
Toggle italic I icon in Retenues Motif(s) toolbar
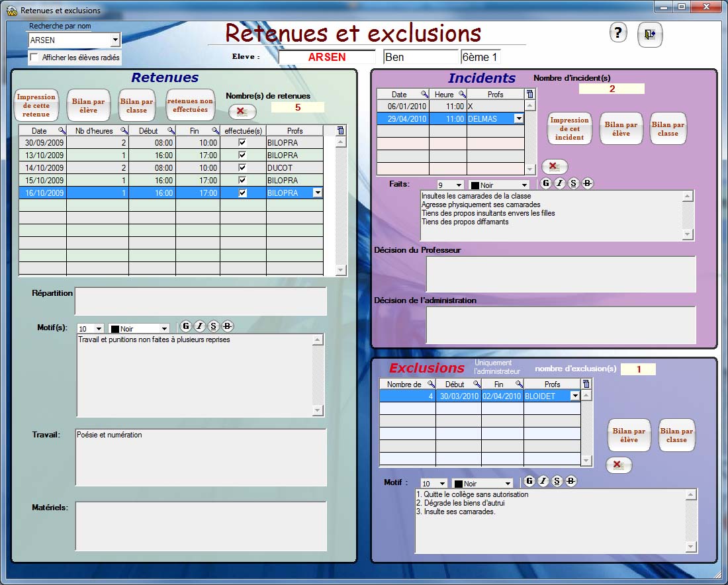pyautogui.click(x=199, y=326)
